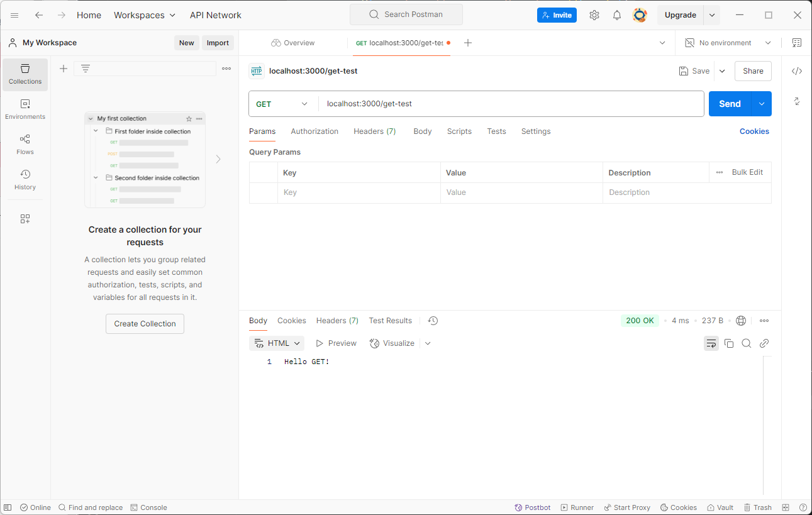812x515 pixels.
Task: Open Environments in the sidebar
Action: [25, 109]
